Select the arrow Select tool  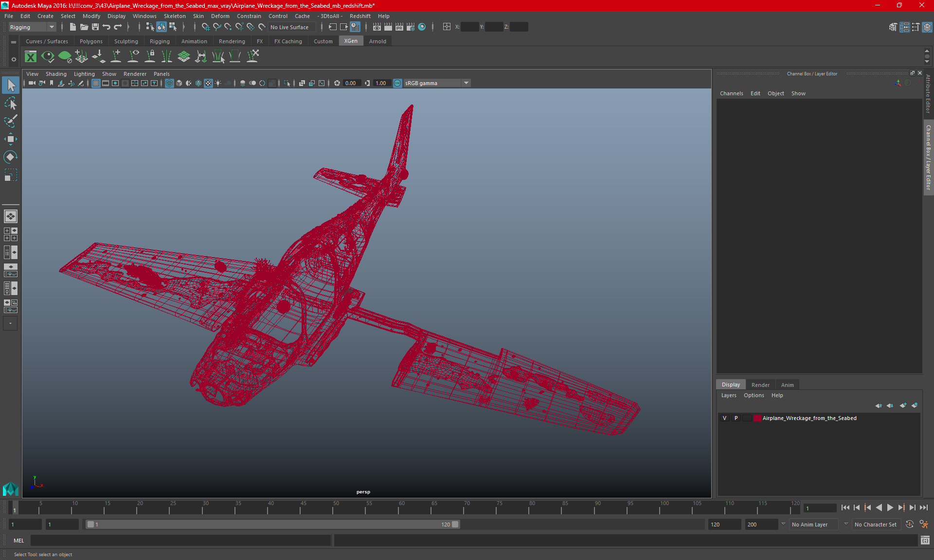click(x=11, y=86)
